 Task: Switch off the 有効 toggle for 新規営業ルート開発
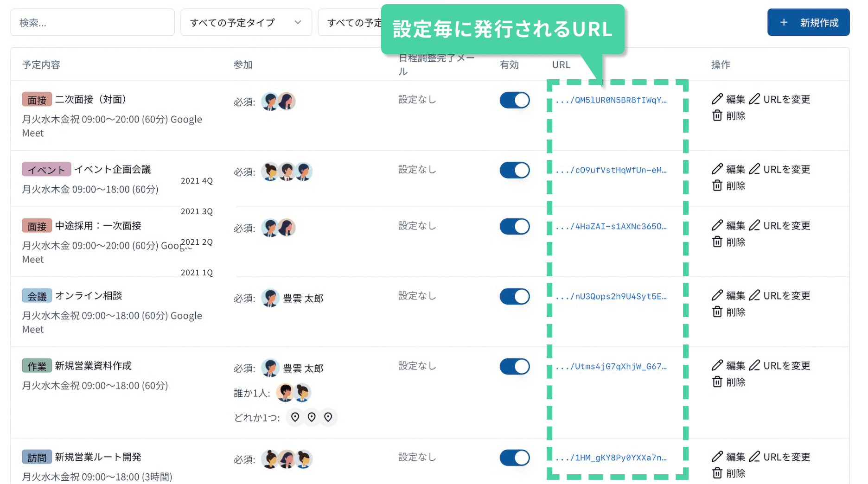[515, 458]
